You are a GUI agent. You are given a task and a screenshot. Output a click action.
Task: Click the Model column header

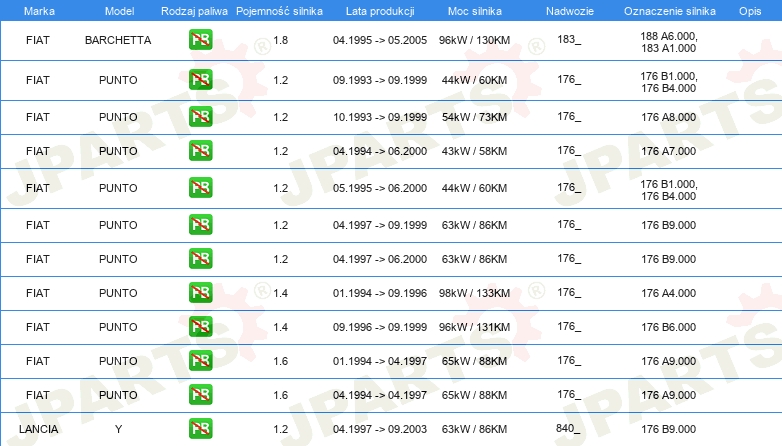(119, 11)
